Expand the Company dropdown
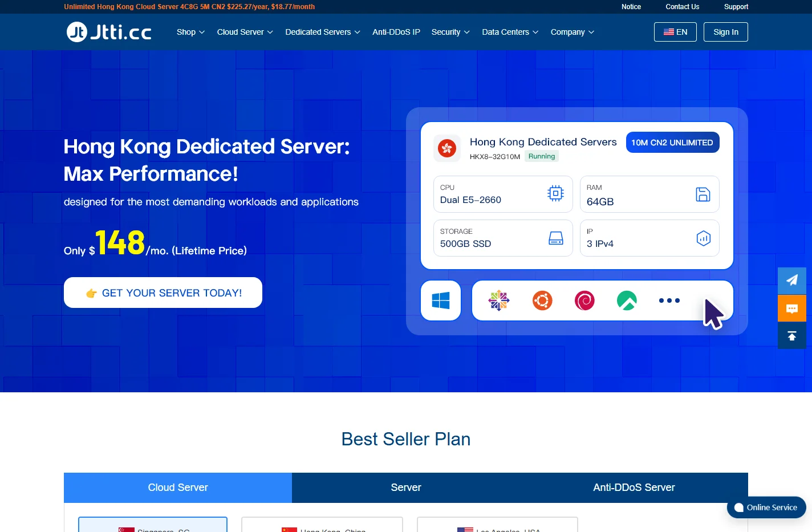This screenshot has height=532, width=812. tap(572, 32)
